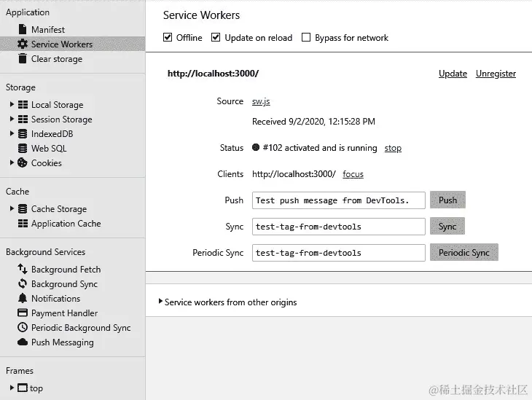Click the Notifications bell icon
The width and height of the screenshot is (532, 400).
coord(23,298)
